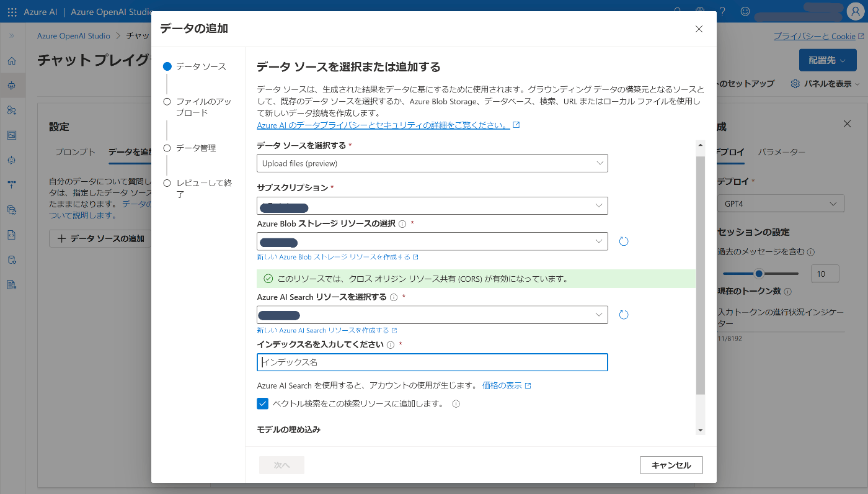Click the bottom document list sidebar icon
The width and height of the screenshot is (868, 494).
click(12, 284)
